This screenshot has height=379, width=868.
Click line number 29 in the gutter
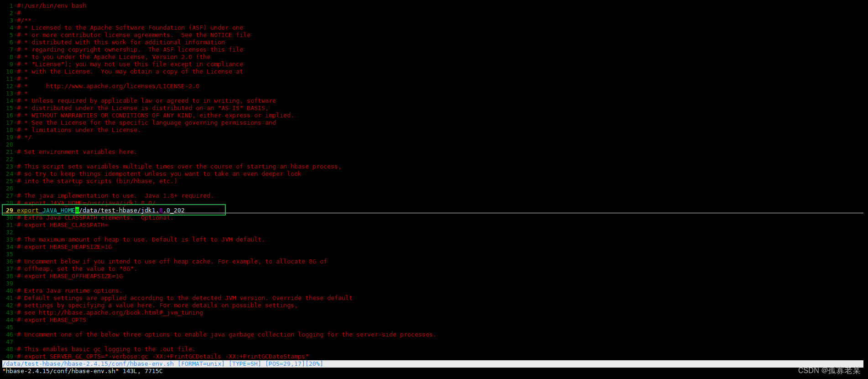(x=10, y=210)
